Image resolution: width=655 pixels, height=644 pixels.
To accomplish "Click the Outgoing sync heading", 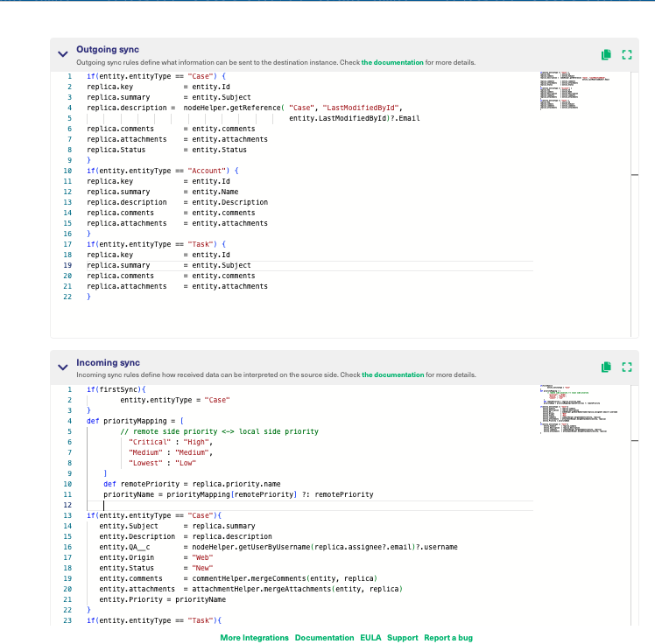I will [x=108, y=49].
